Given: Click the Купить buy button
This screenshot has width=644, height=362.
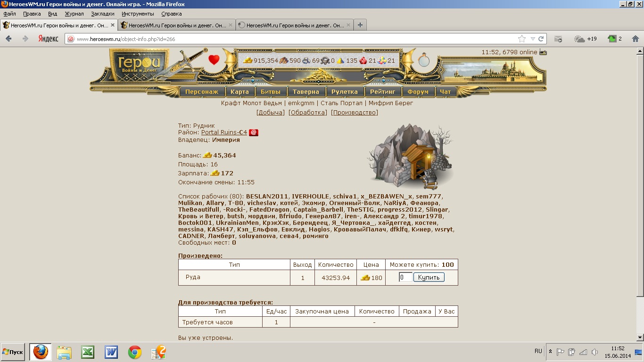Looking at the screenshot, I should (429, 278).
